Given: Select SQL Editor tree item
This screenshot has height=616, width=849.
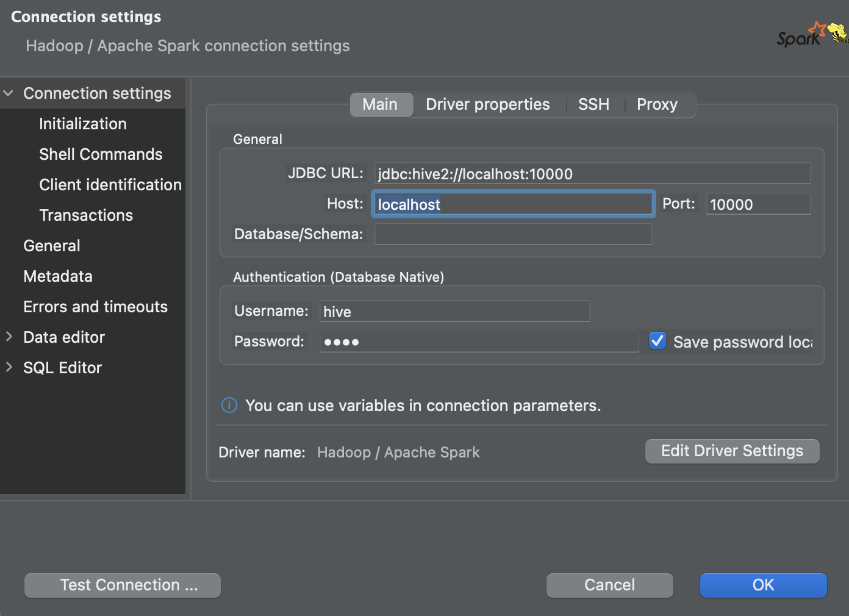Looking at the screenshot, I should tap(62, 368).
